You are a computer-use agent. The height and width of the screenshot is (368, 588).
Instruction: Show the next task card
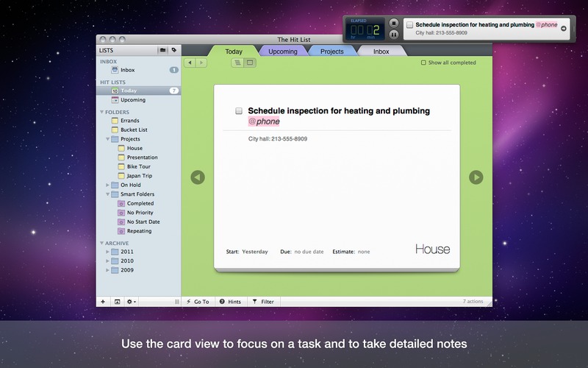[476, 177]
